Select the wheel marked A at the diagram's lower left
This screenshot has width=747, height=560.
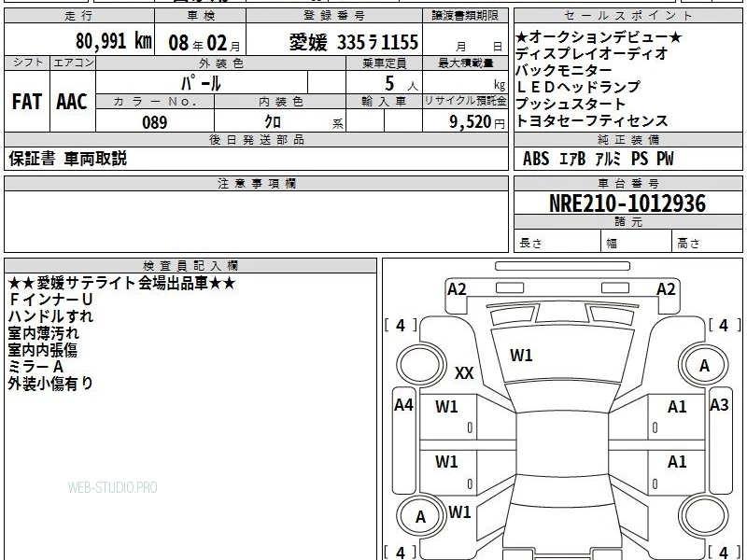(x=421, y=517)
